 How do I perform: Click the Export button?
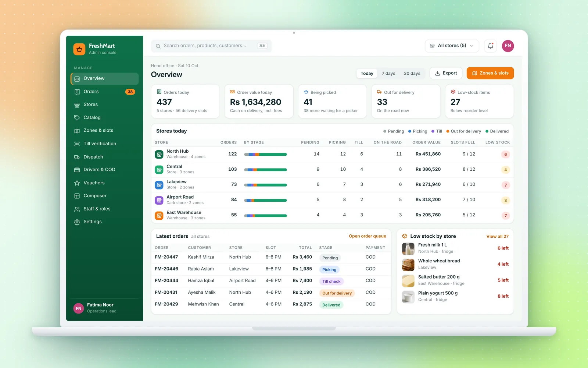pyautogui.click(x=446, y=73)
